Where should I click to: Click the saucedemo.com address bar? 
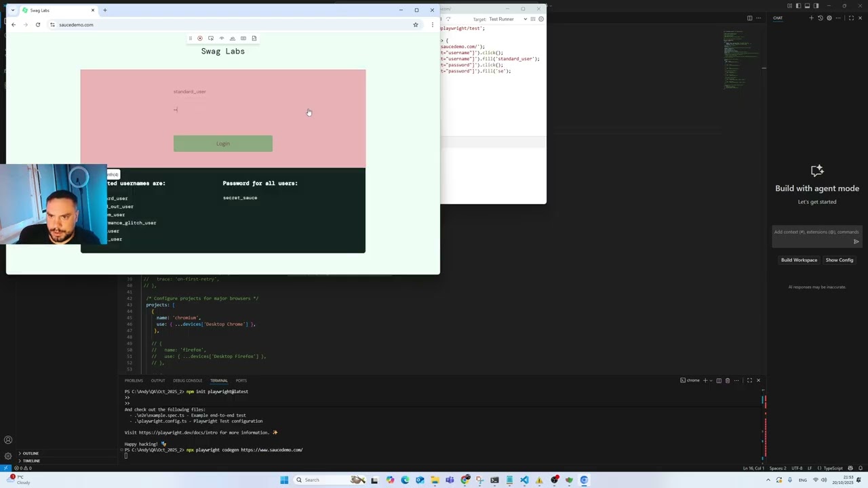pyautogui.click(x=231, y=24)
